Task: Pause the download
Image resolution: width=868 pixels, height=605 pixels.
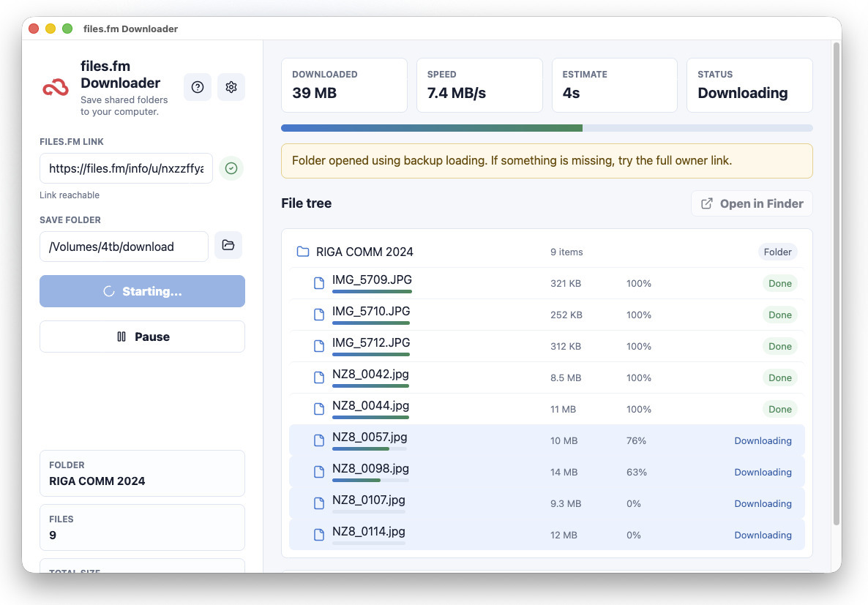Action: pos(142,337)
